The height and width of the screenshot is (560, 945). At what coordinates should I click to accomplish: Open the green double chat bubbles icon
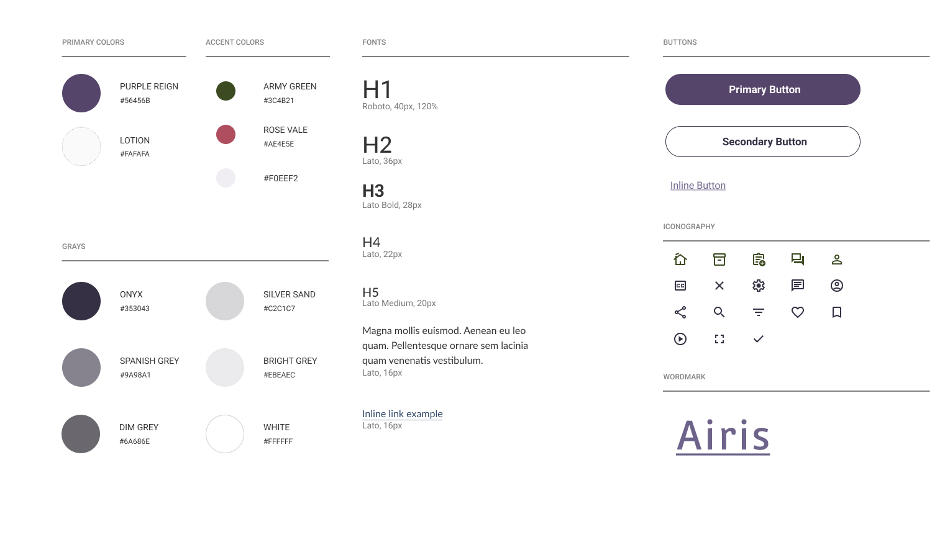(x=798, y=260)
